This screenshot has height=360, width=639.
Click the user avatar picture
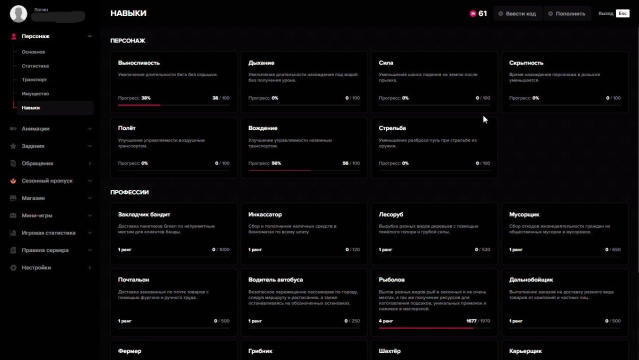(18, 14)
